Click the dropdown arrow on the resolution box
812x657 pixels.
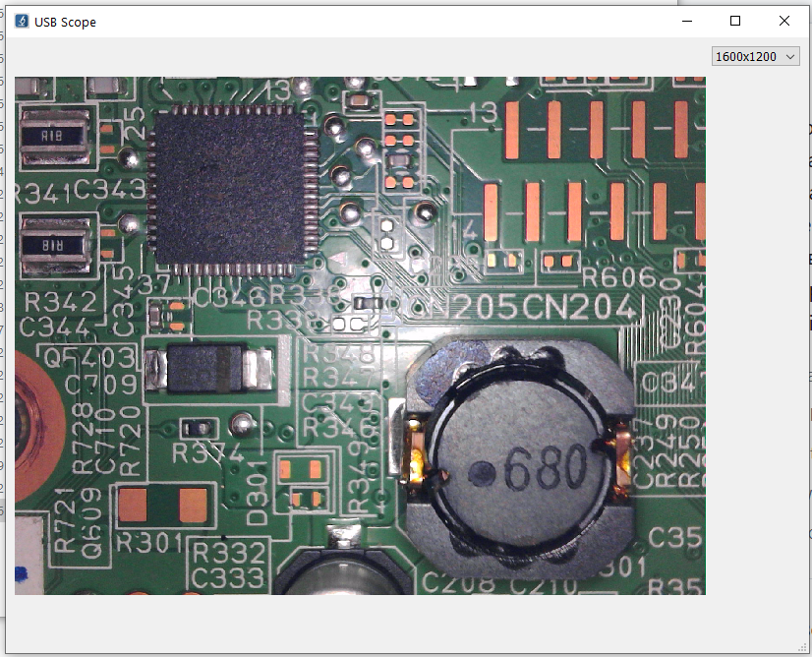(x=787, y=56)
